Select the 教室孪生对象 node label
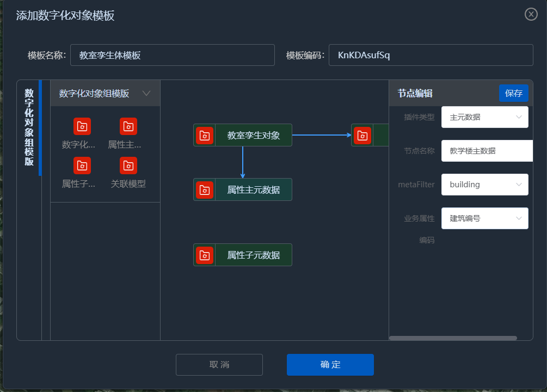547x392 pixels. pyautogui.click(x=254, y=136)
